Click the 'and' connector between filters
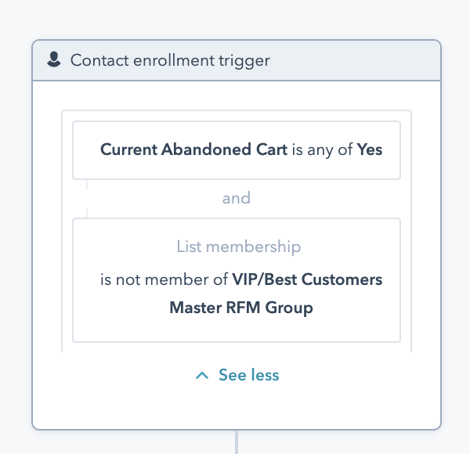 click(236, 198)
